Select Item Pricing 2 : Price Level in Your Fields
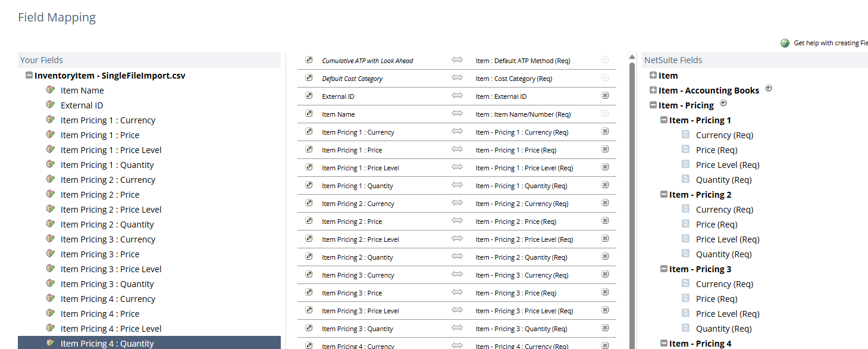The width and height of the screenshot is (868, 349). point(111,210)
